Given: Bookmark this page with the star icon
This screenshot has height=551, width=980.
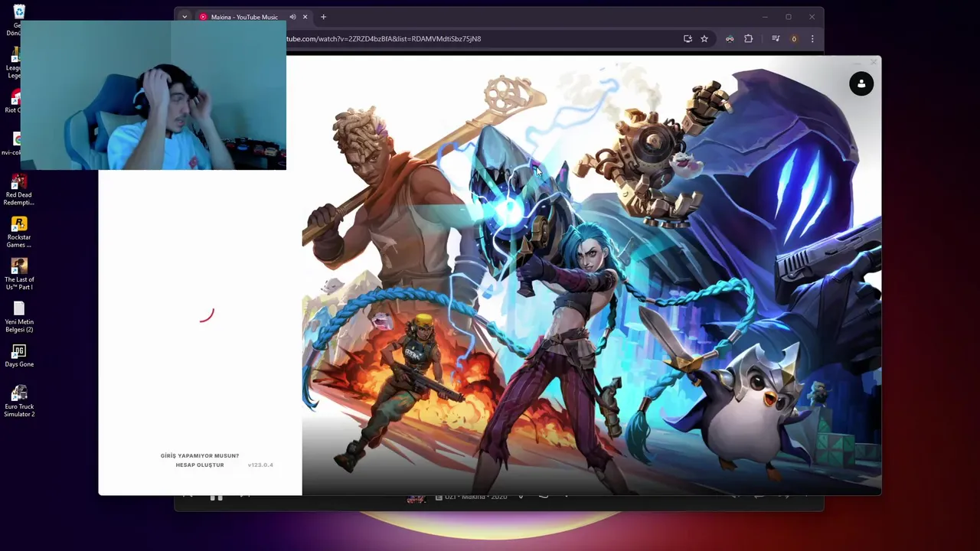Looking at the screenshot, I should pyautogui.click(x=704, y=39).
